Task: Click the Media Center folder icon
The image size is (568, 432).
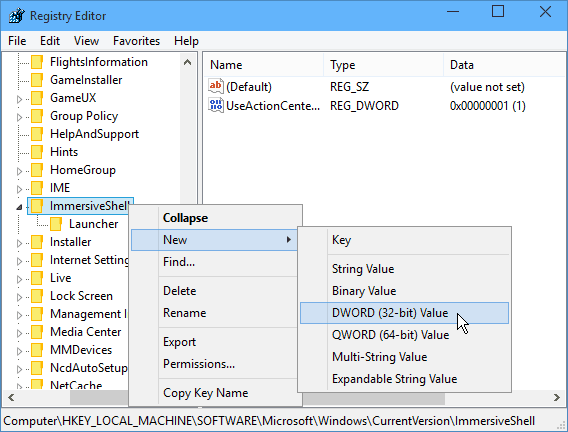Action: 37,332
